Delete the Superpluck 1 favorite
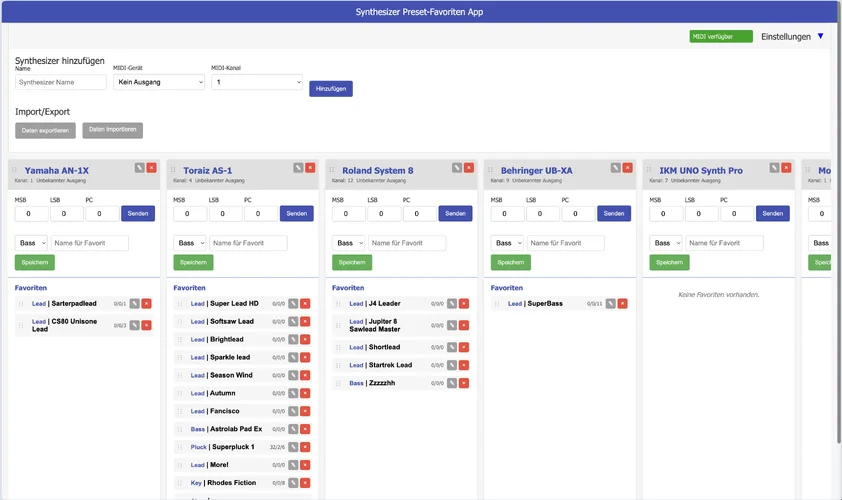The width and height of the screenshot is (842, 500). [x=305, y=447]
